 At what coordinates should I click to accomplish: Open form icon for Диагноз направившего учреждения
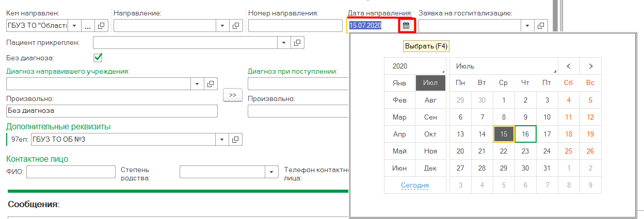211,83
